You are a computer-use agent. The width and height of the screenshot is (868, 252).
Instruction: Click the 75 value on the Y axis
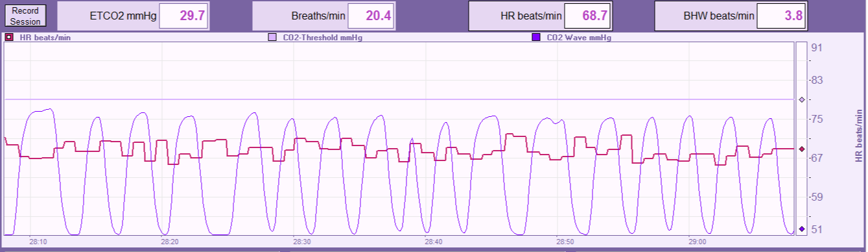817,119
